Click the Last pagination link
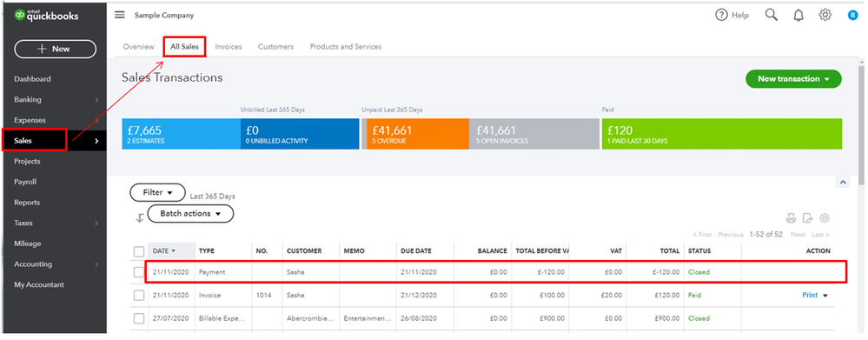This screenshot has width=868, height=340. 820,235
